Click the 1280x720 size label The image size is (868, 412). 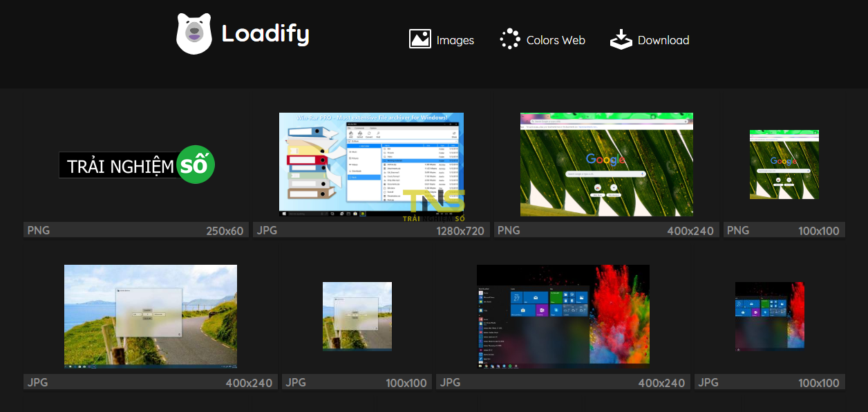click(x=460, y=231)
